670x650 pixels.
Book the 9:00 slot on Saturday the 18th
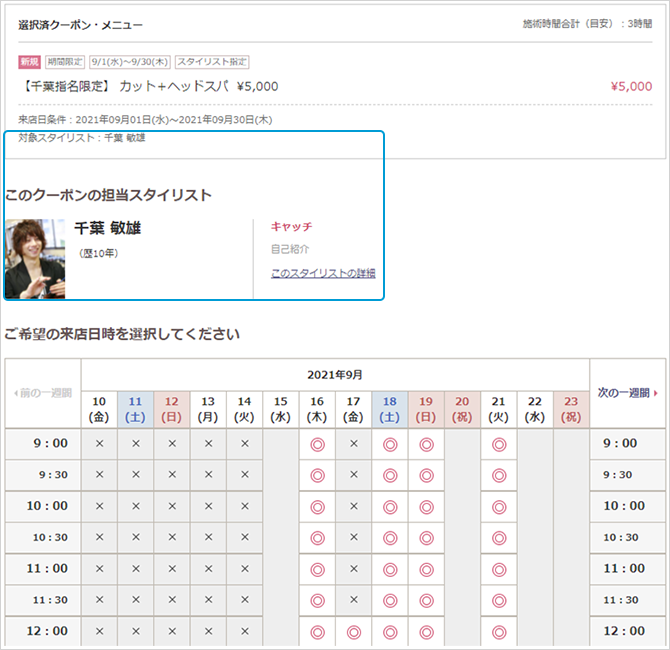[x=390, y=444]
